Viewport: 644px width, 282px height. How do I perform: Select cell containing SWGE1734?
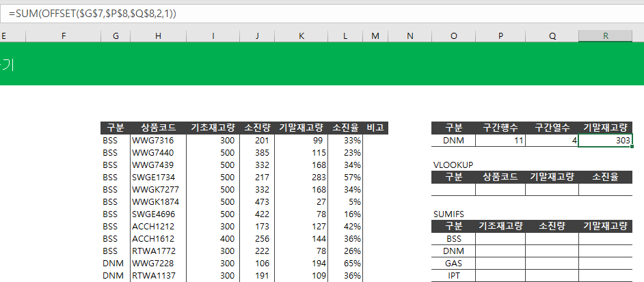159,178
